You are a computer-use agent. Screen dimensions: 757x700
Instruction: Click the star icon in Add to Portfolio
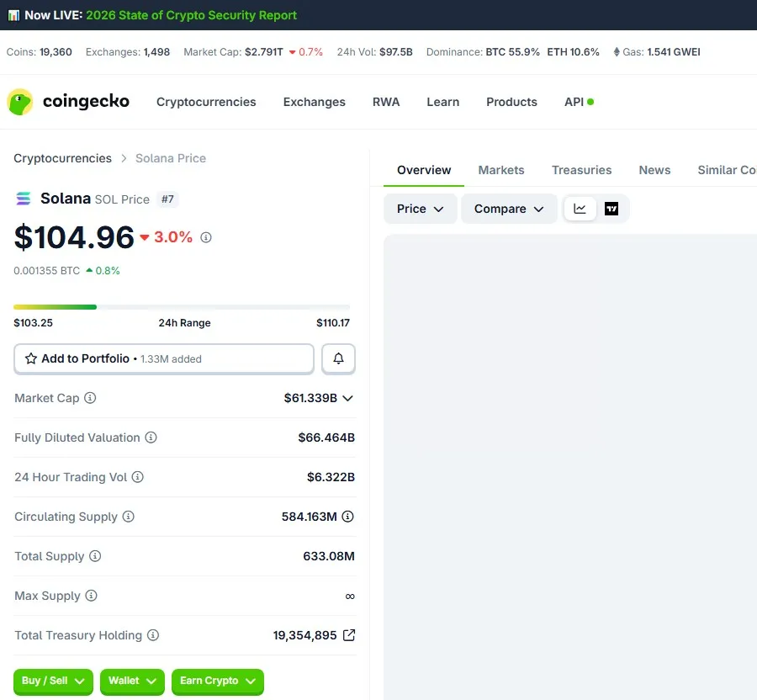pyautogui.click(x=31, y=358)
